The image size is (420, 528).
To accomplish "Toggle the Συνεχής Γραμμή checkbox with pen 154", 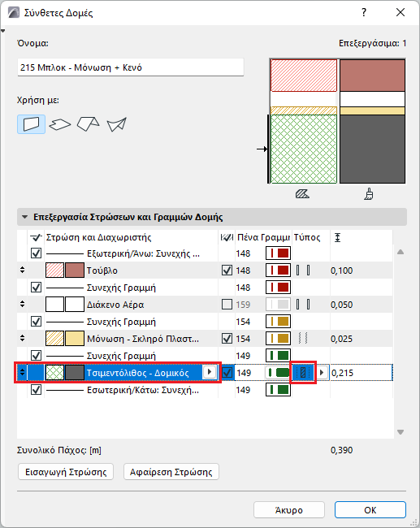I will point(36,321).
